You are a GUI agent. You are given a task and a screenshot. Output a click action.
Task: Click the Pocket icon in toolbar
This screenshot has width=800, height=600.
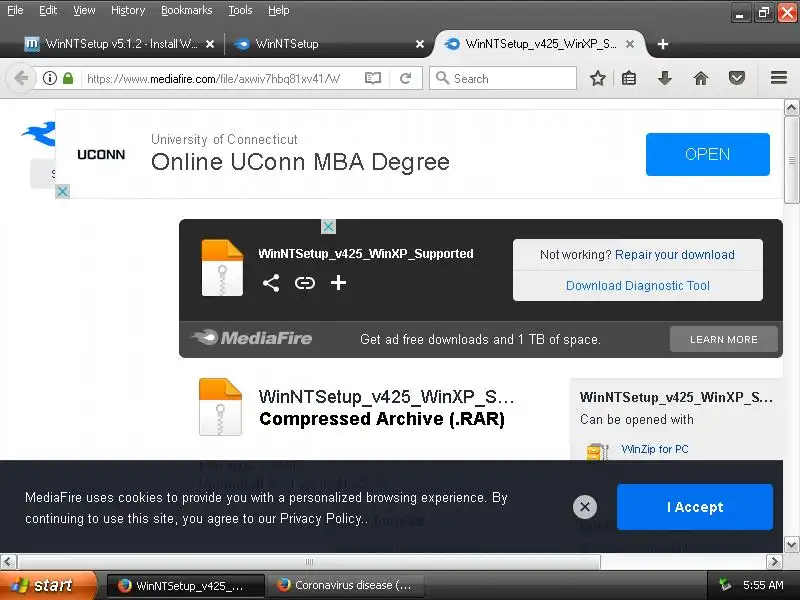tap(737, 78)
